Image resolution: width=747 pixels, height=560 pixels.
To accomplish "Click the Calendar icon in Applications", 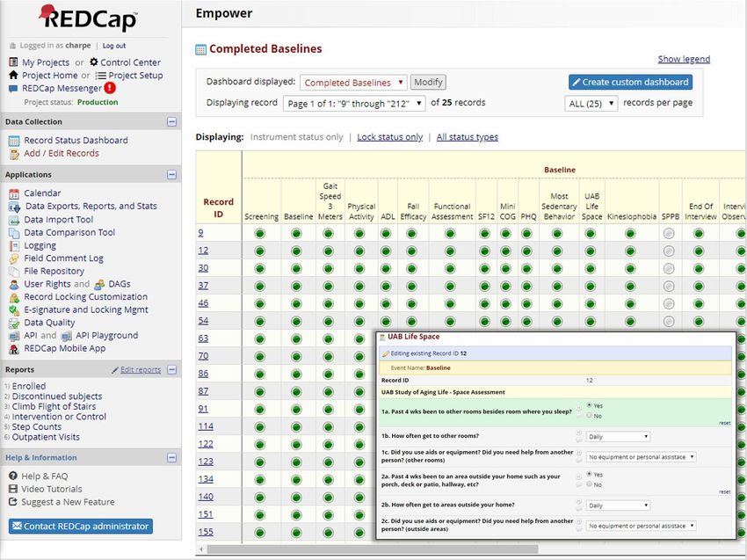I will (14, 193).
